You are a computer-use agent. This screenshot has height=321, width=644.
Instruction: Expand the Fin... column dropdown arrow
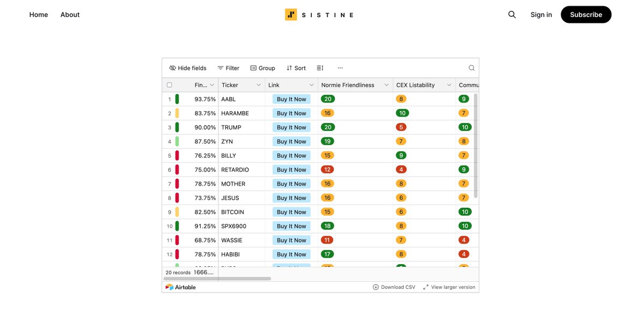click(211, 85)
